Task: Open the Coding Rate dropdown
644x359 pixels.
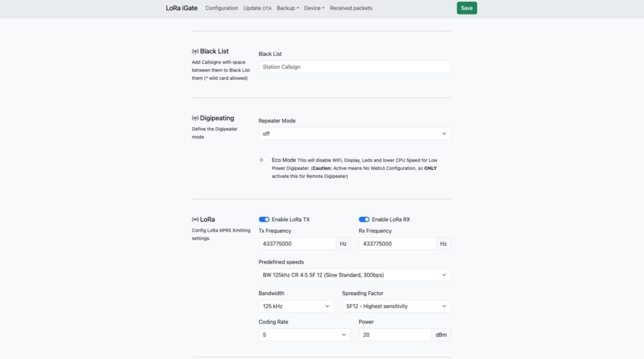Action: click(304, 335)
